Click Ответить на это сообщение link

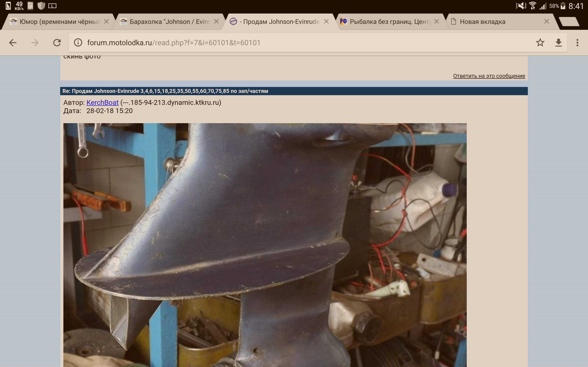click(x=489, y=76)
